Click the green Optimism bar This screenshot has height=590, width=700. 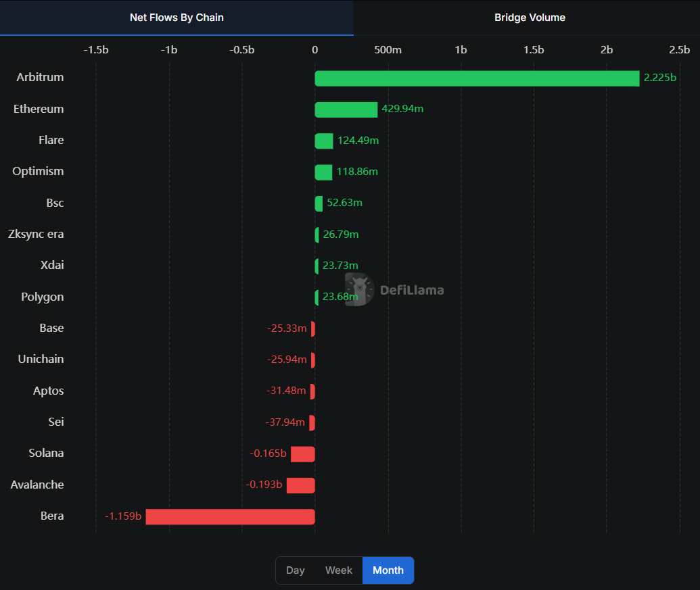[x=323, y=172]
